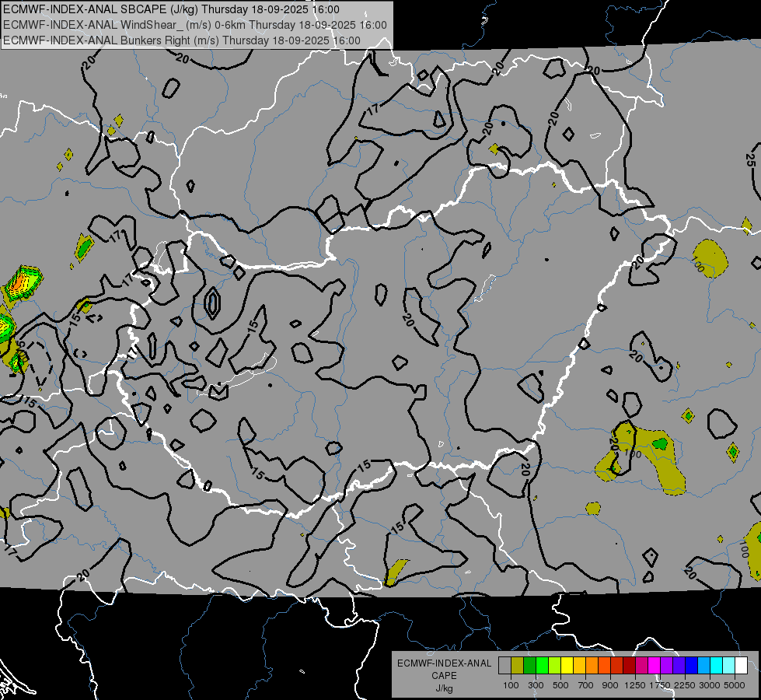Click the legend value 1250
The height and width of the screenshot is (700, 761).
pos(635,685)
